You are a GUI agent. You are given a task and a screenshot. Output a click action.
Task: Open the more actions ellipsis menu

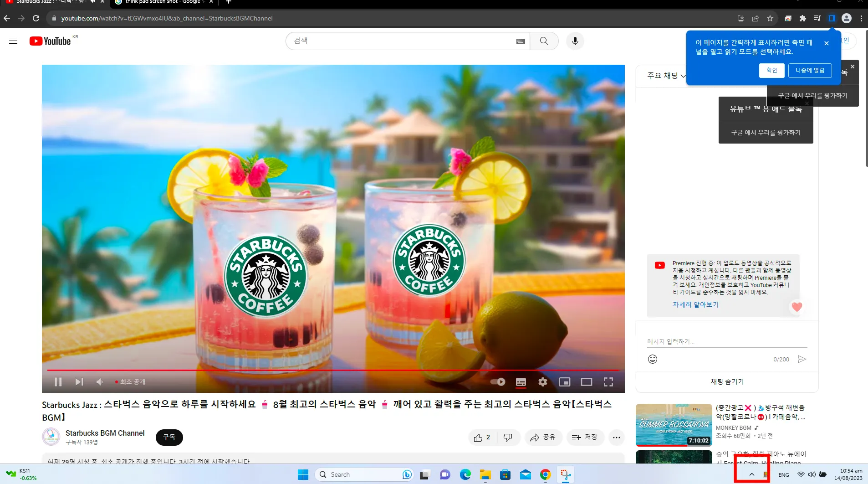point(617,438)
